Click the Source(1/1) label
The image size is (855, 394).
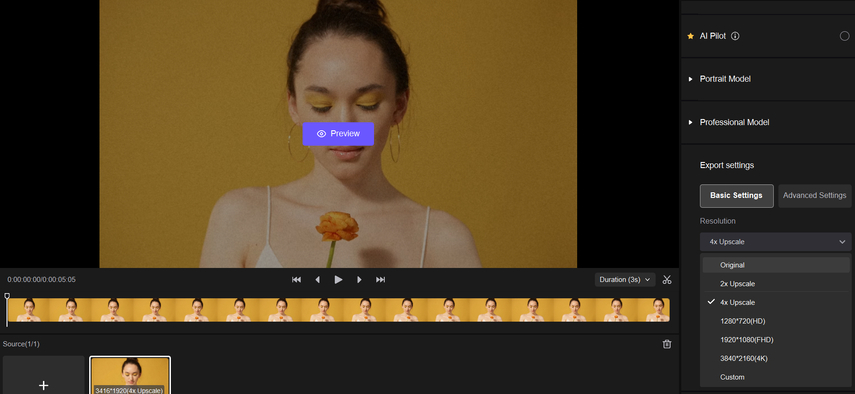21,344
